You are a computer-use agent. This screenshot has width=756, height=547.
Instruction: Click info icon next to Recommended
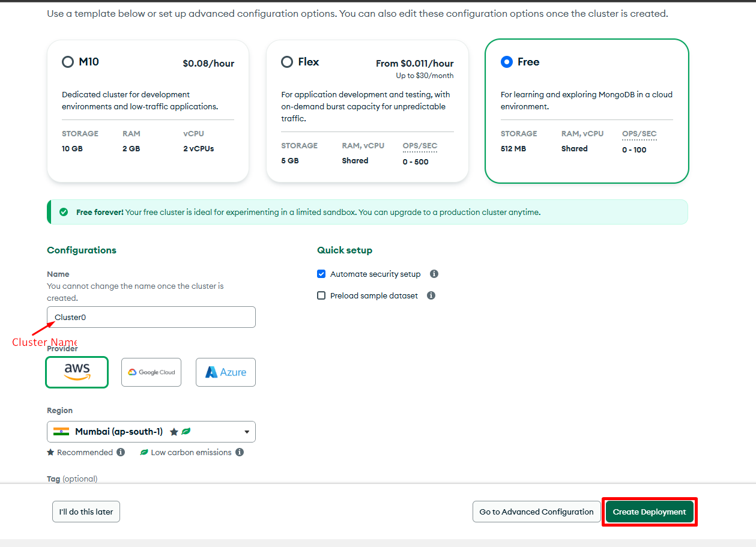[121, 452]
